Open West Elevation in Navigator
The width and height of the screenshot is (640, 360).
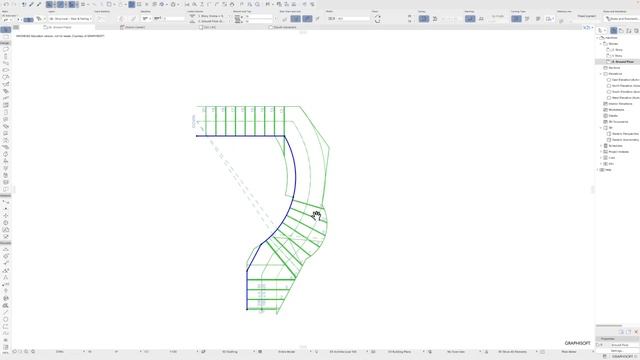[x=624, y=98]
